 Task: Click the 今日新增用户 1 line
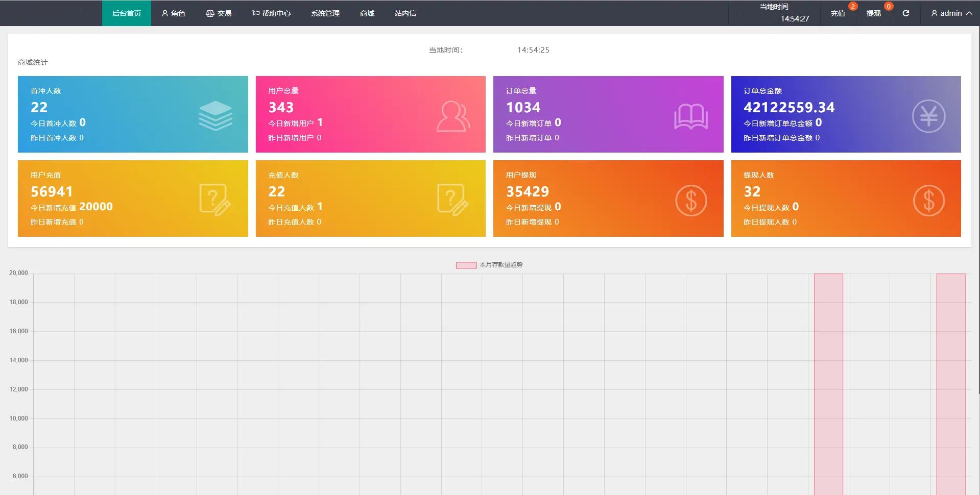(x=295, y=122)
